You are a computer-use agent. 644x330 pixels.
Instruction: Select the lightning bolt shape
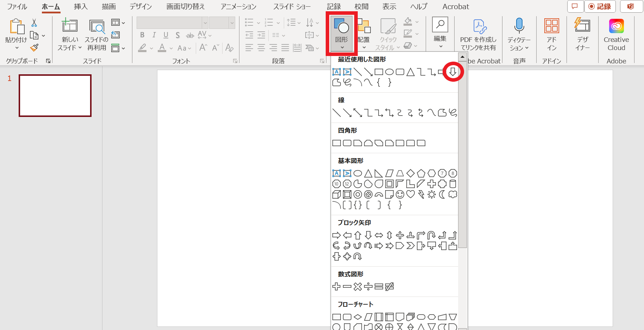pyautogui.click(x=421, y=194)
